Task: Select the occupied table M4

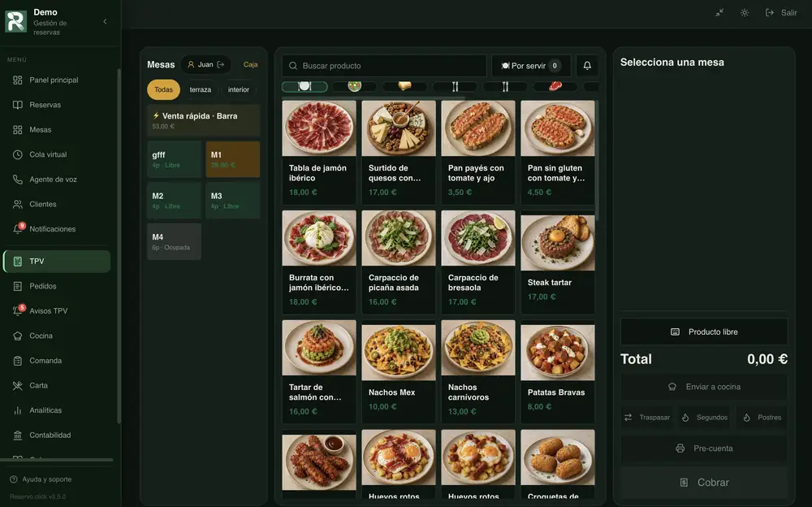Action: tap(174, 241)
